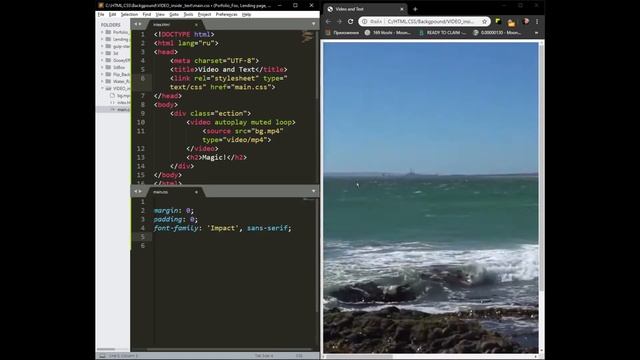
Task: Click the DOCTYPE html line
Action: click(184, 34)
